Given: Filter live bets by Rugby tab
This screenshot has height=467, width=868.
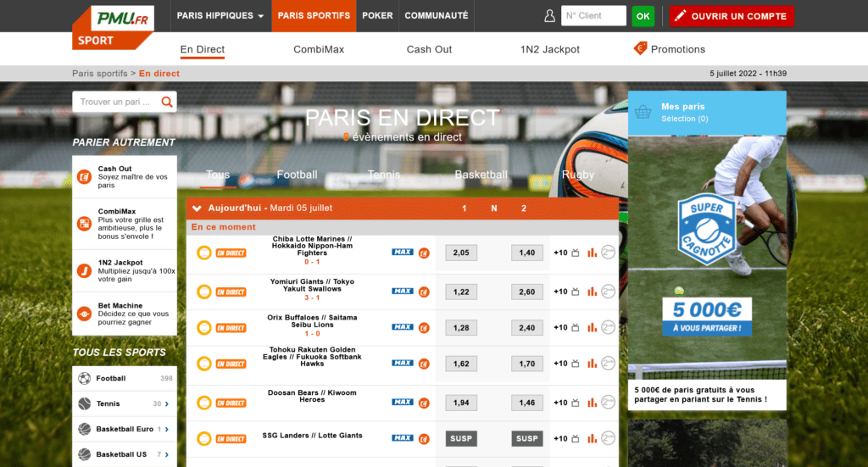Looking at the screenshot, I should coord(578,175).
